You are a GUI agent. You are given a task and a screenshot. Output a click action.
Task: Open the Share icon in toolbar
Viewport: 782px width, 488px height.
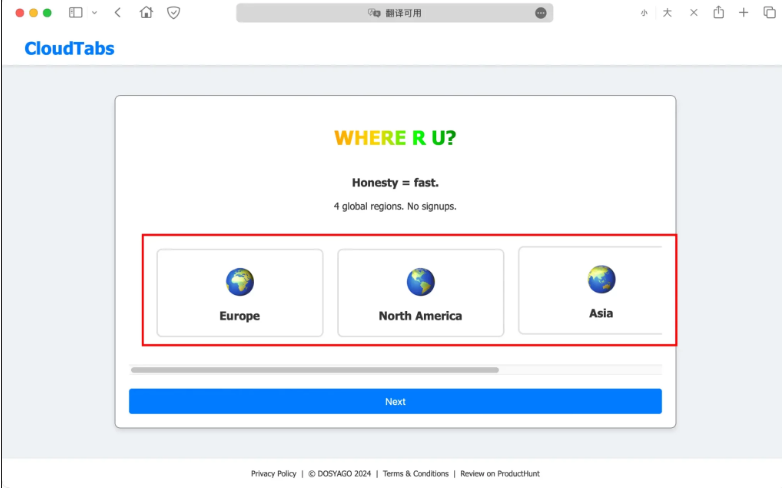point(718,12)
